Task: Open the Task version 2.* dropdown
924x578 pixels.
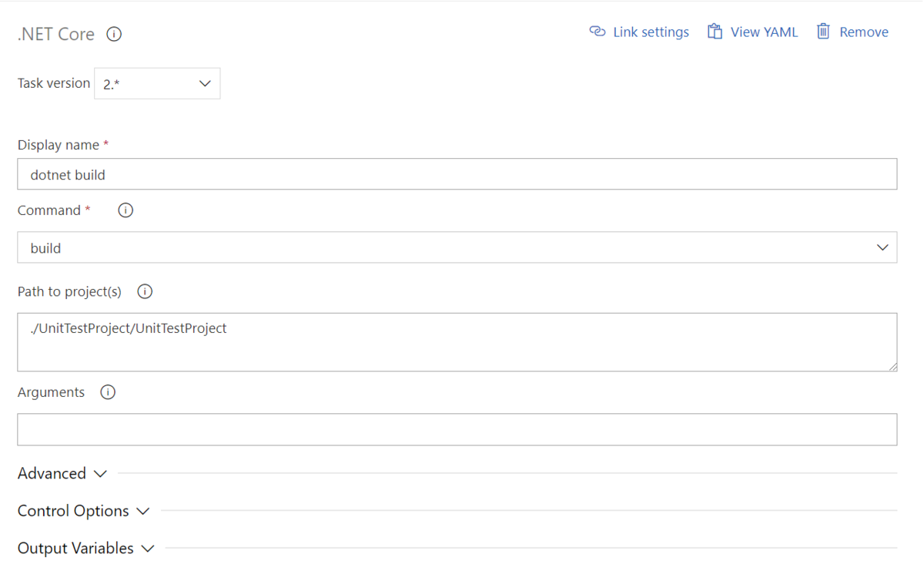Action: pyautogui.click(x=157, y=83)
